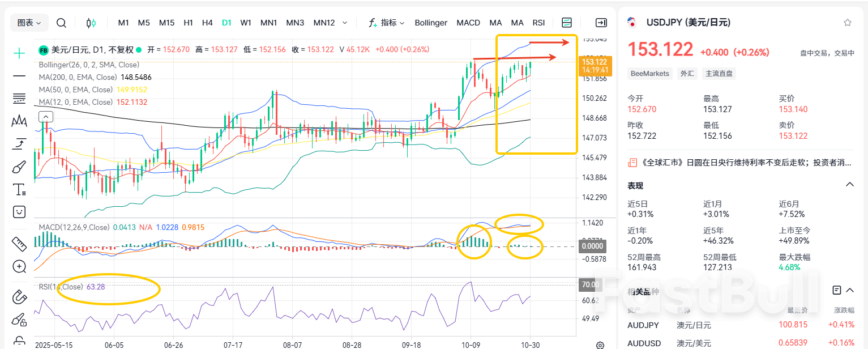Open the indicators dropdown menu
This screenshot has height=349, width=868.
387,23
